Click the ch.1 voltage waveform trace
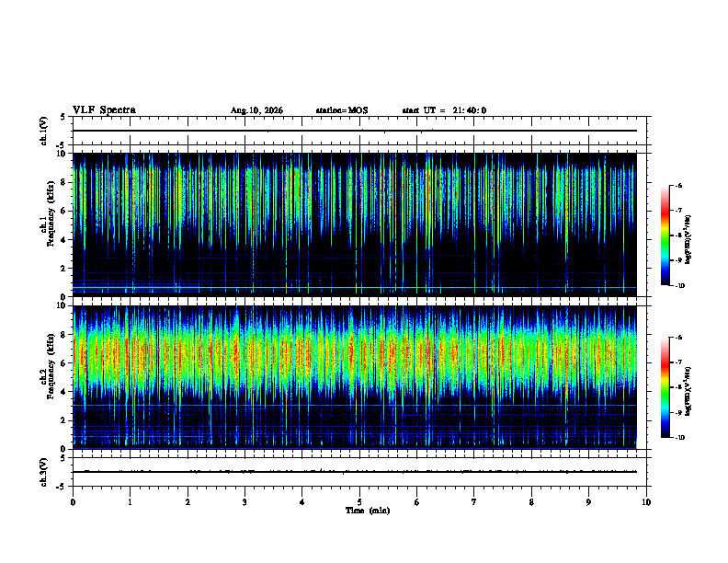This screenshot has height=563, width=728. (x=355, y=131)
